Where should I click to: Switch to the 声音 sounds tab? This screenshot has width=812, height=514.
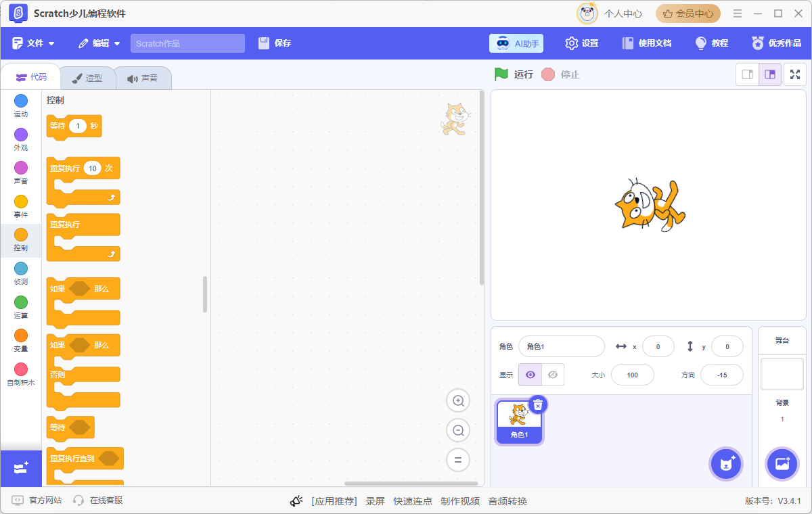click(143, 78)
